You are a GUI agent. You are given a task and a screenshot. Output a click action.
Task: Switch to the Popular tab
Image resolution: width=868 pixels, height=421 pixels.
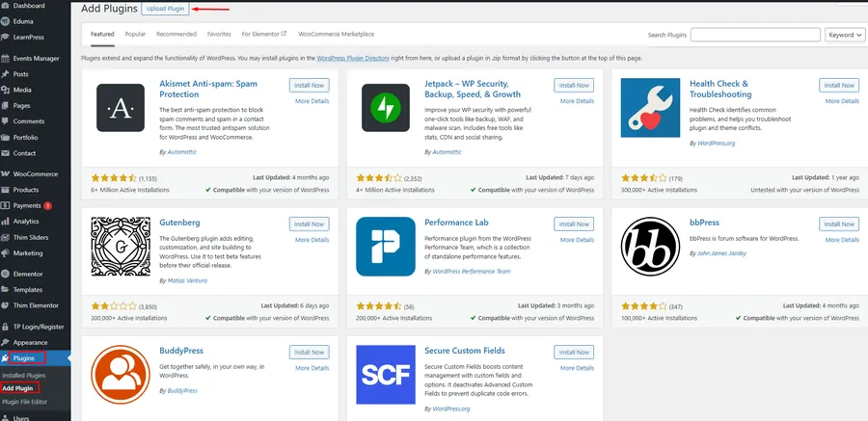pos(135,34)
